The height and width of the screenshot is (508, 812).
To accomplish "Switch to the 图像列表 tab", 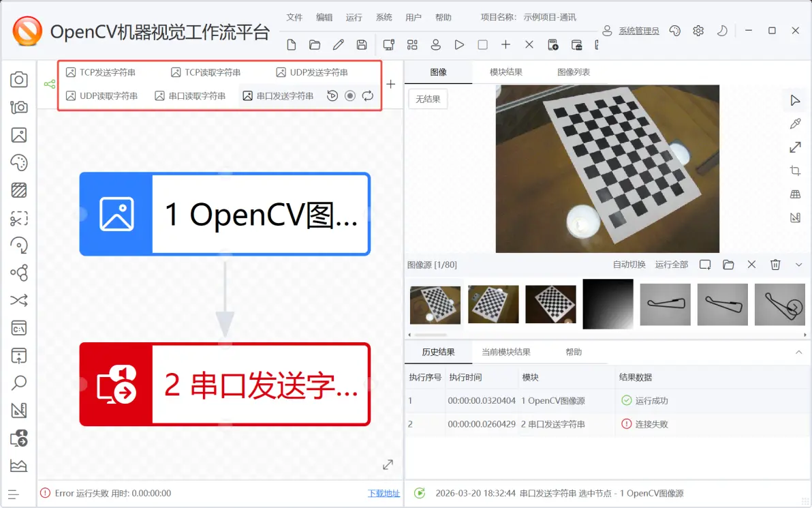I will [x=574, y=72].
